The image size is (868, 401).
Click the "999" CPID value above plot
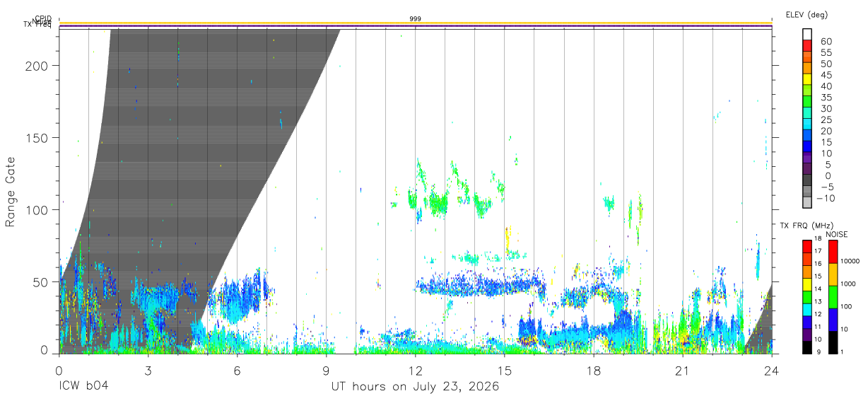pyautogui.click(x=415, y=18)
